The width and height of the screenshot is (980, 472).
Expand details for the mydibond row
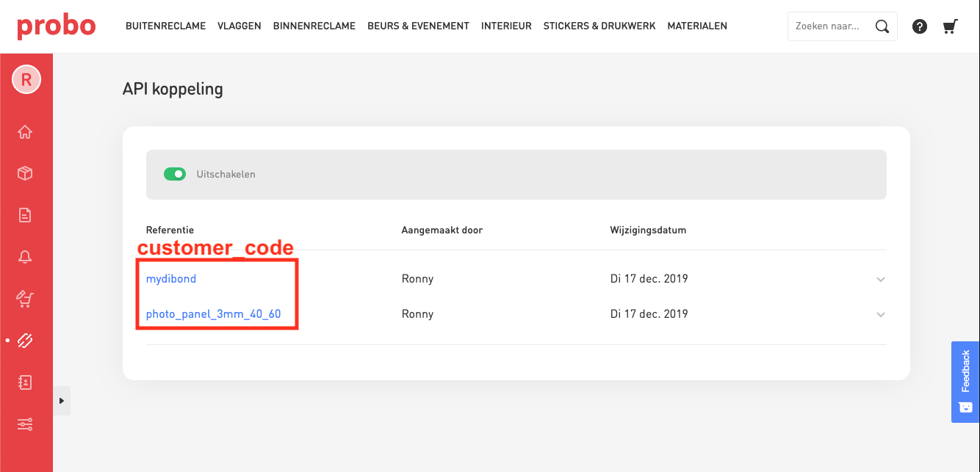click(880, 279)
